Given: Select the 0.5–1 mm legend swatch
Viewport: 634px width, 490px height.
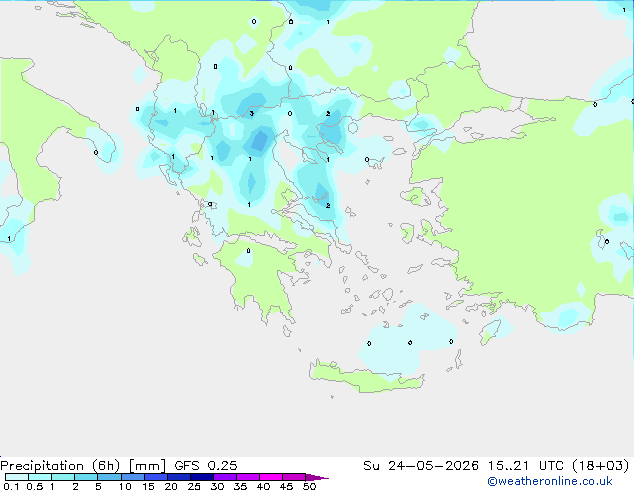Looking at the screenshot, I should tap(40, 477).
